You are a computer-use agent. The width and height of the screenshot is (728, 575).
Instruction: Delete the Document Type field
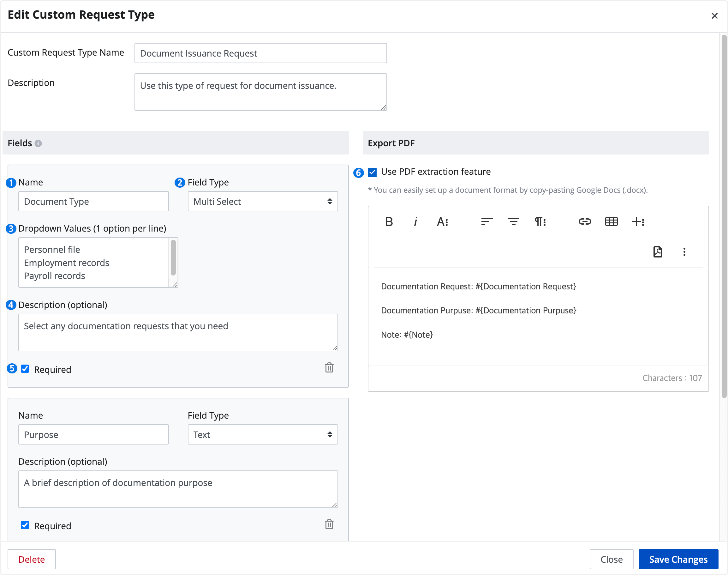pyautogui.click(x=329, y=368)
